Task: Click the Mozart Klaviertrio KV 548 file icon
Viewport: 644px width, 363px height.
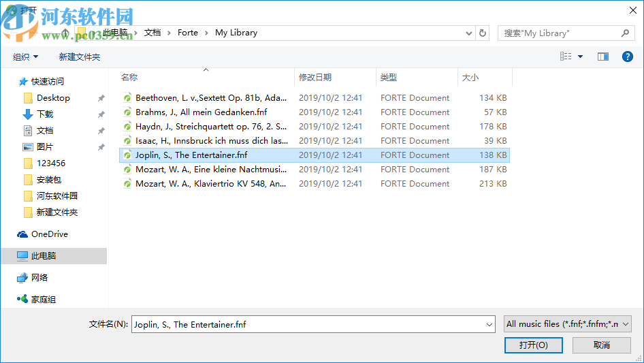Action: 127,184
